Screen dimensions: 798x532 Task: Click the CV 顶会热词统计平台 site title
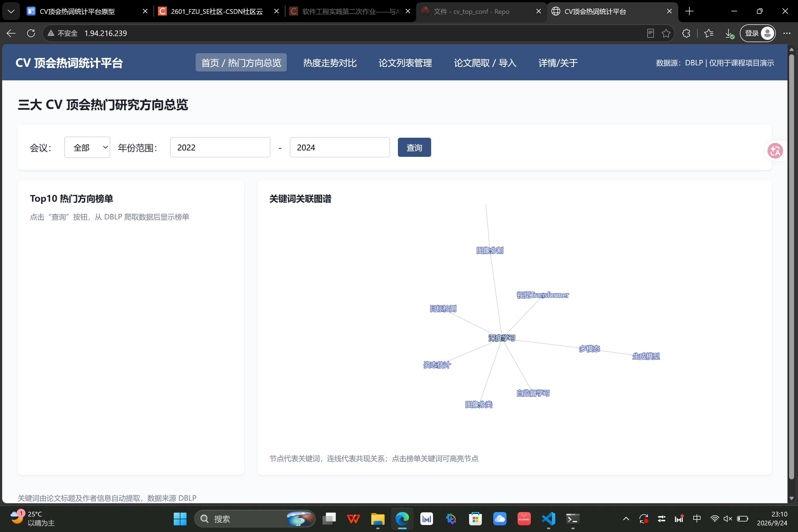69,63
